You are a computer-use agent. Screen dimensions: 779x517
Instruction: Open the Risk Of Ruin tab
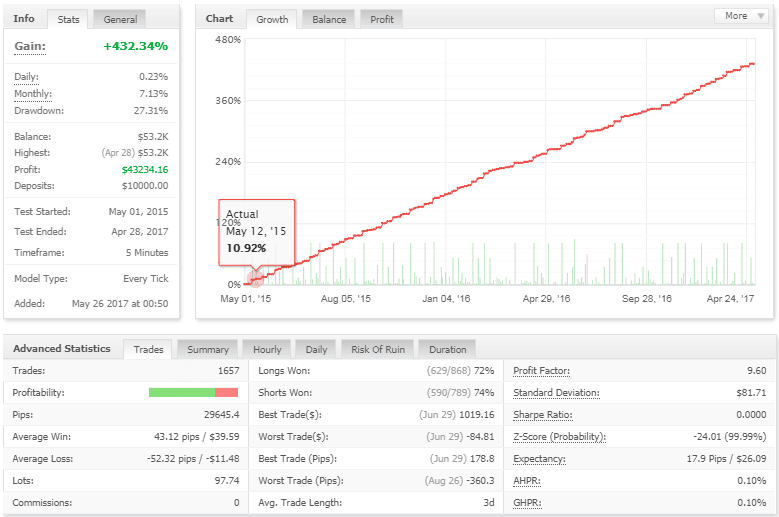click(378, 349)
